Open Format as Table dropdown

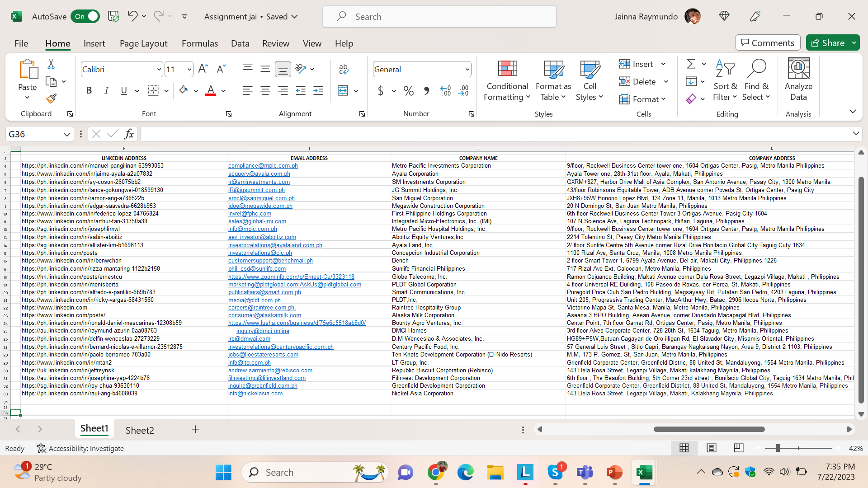pos(553,81)
